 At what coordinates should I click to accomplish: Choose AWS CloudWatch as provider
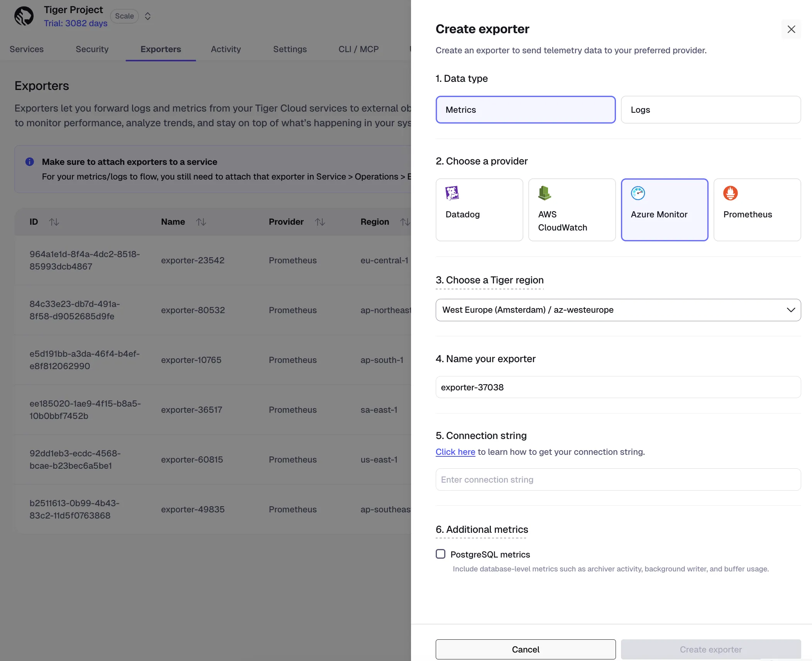tap(572, 210)
